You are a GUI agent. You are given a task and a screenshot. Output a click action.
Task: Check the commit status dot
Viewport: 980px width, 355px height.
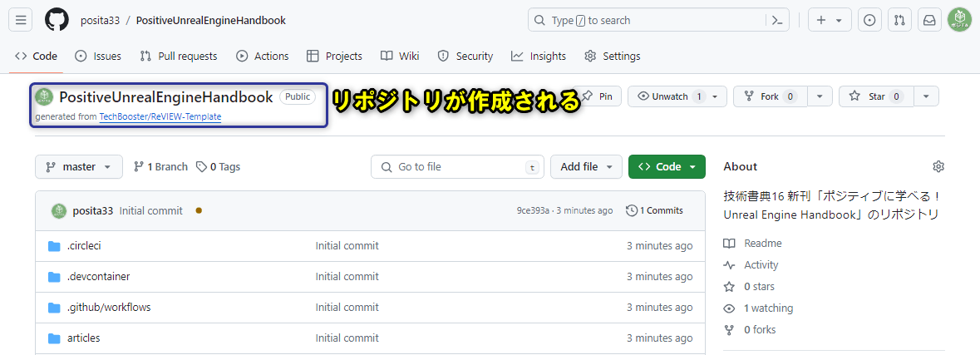click(199, 210)
